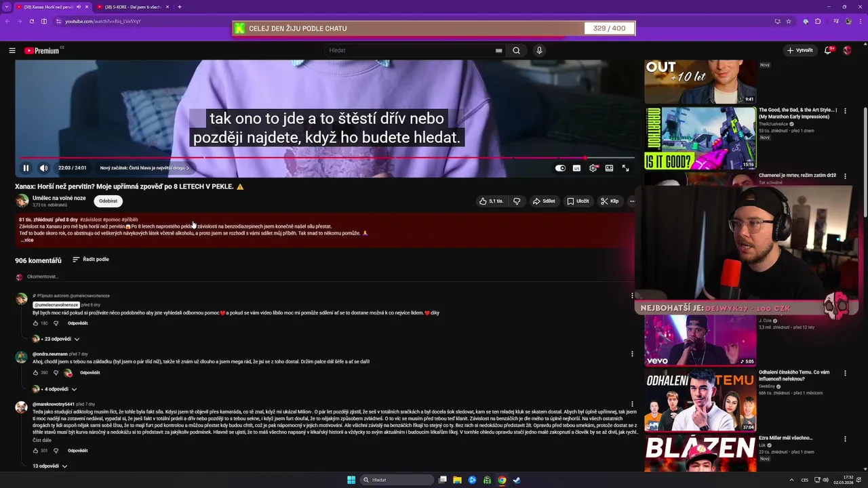Open the volume control in system tray
The width and height of the screenshot is (868, 488).
[x=825, y=480]
